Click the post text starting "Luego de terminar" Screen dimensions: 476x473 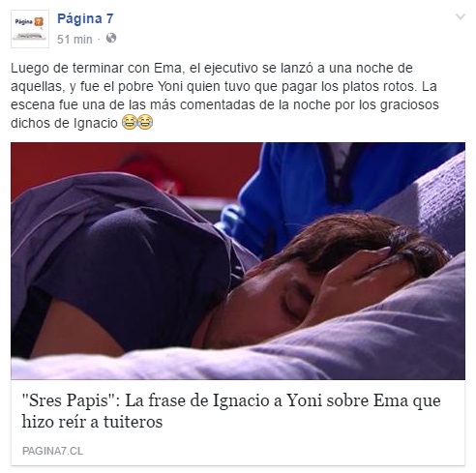224,96
